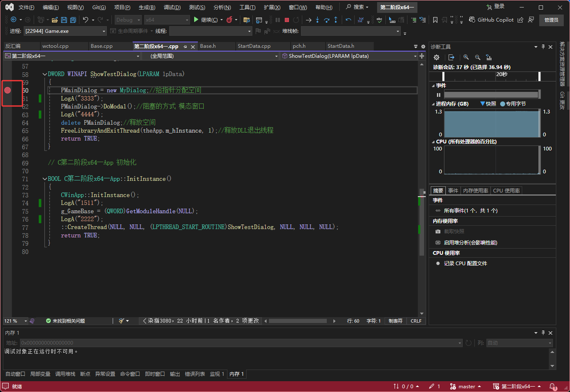Toggle 专用字节 legend in memory graph
The image size is (570, 392).
tap(513, 104)
